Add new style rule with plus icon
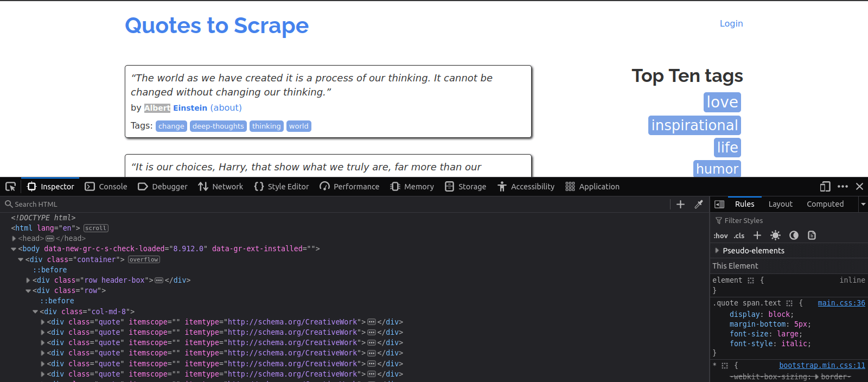This screenshot has width=868, height=382. pos(757,235)
